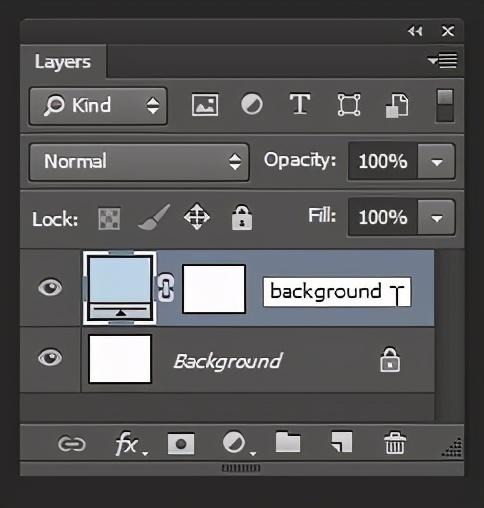Click the Background layer lock icon
The width and height of the screenshot is (484, 508).
click(x=390, y=360)
